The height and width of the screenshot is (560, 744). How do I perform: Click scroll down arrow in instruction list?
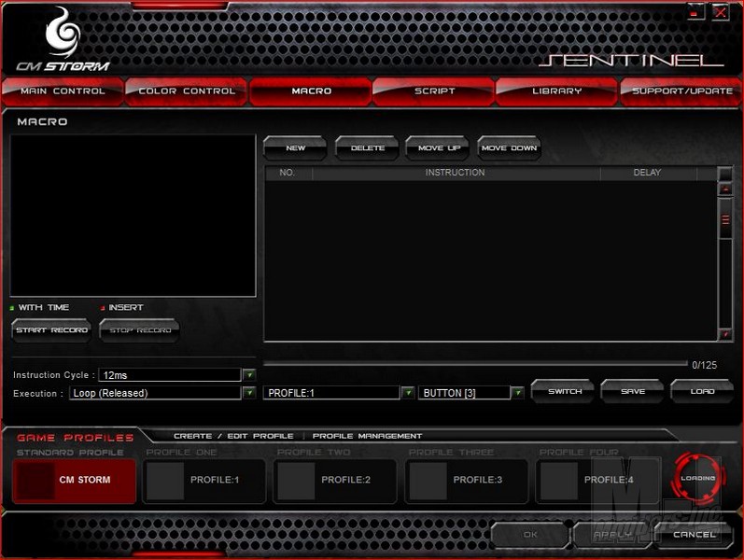point(725,334)
